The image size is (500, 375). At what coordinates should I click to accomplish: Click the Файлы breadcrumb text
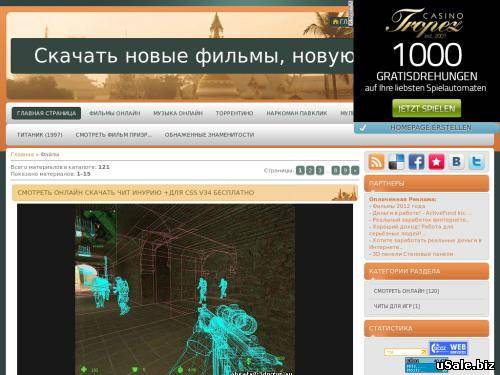(x=50, y=154)
